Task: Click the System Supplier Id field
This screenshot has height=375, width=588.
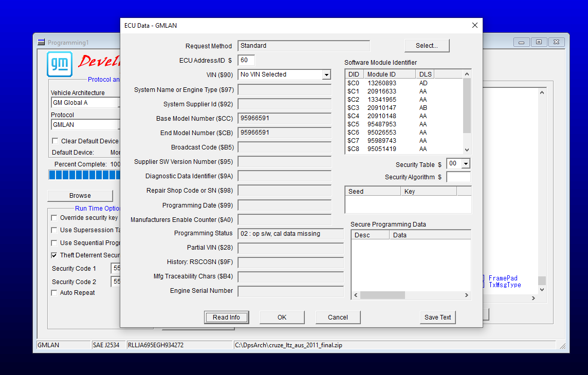Action: [285, 104]
